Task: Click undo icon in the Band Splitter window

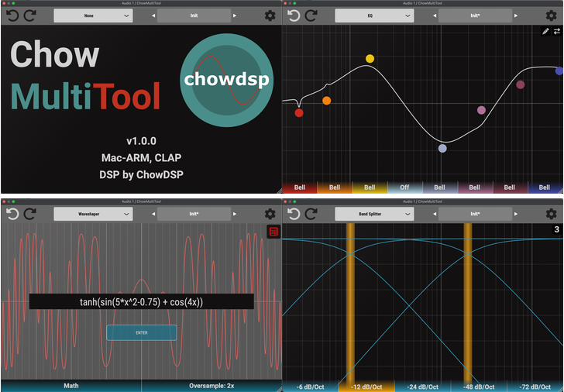Action: [x=294, y=214]
